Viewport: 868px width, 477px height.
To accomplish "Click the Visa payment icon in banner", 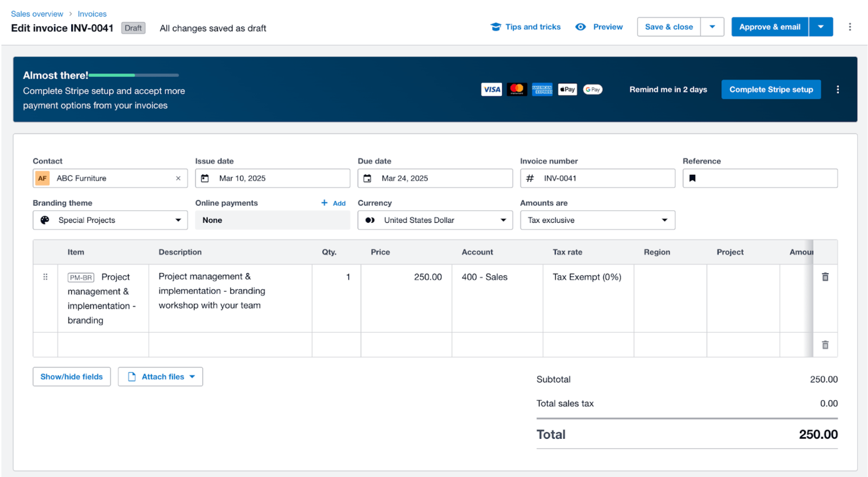I will coord(491,89).
